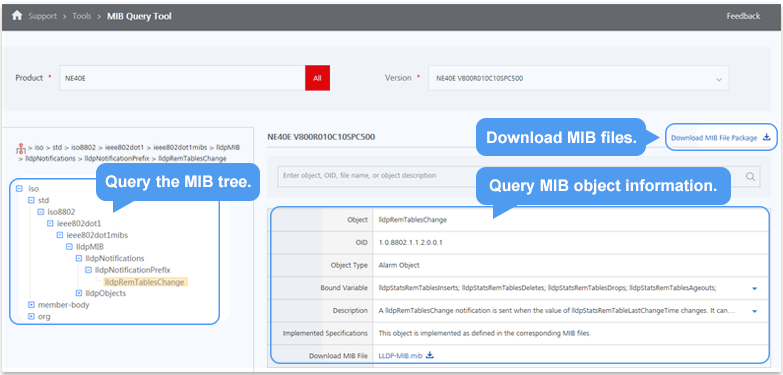Select the lldpMIB label in the tree
This screenshot has width=783, height=375.
pyautogui.click(x=90, y=247)
